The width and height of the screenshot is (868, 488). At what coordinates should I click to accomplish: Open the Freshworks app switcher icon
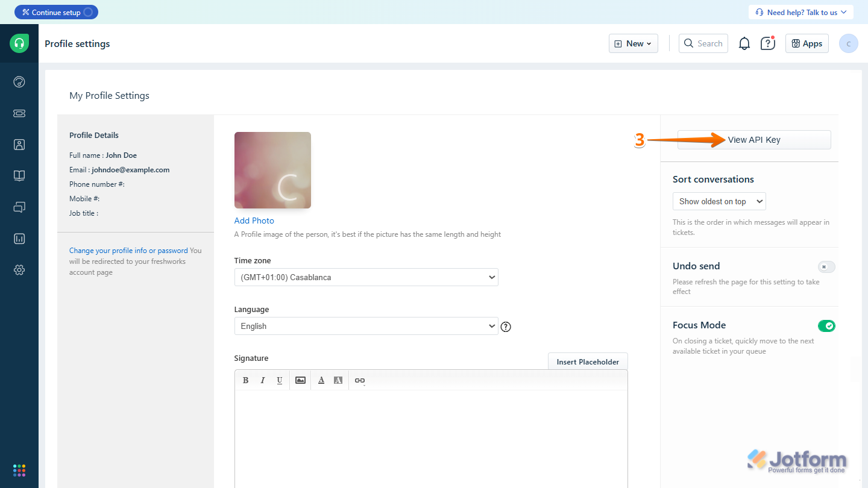coord(19,470)
